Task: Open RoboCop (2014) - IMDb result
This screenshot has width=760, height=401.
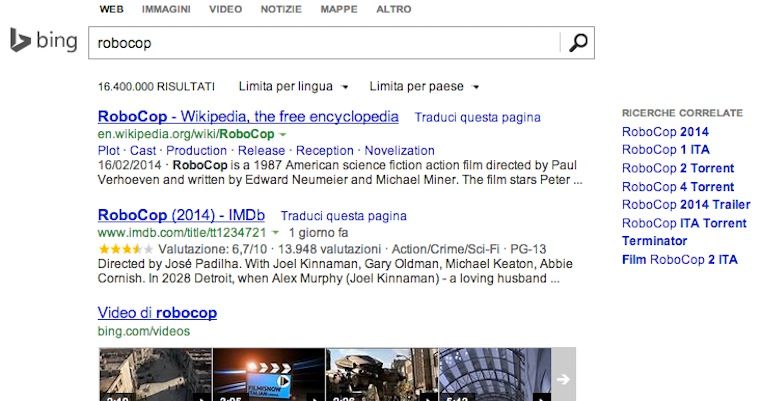Action: point(181,215)
